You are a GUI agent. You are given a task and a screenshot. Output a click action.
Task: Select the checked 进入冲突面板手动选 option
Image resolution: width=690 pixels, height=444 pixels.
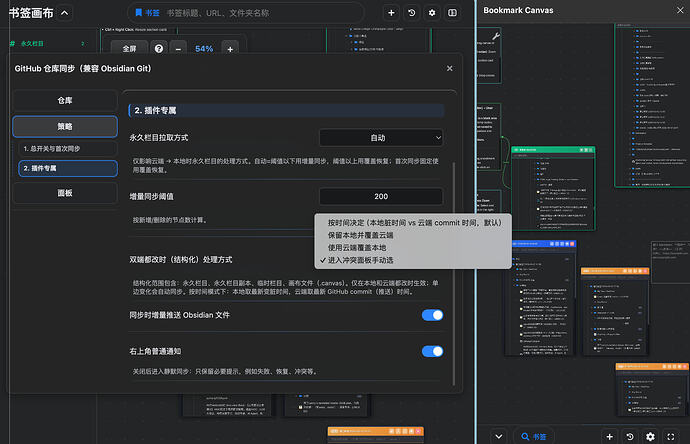[413, 260]
